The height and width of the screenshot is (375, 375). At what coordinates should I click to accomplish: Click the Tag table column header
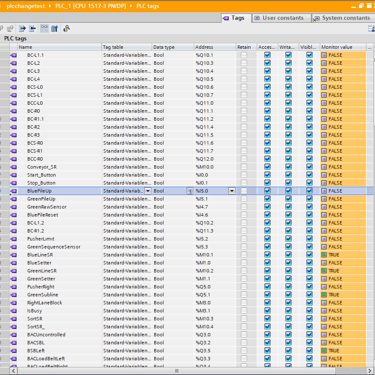pyautogui.click(x=127, y=47)
